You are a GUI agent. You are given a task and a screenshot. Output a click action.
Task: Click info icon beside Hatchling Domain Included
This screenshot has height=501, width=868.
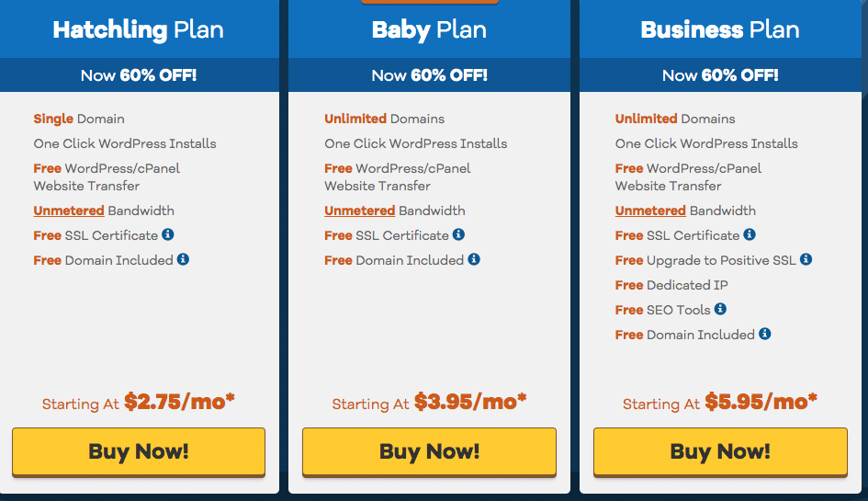[x=183, y=260]
